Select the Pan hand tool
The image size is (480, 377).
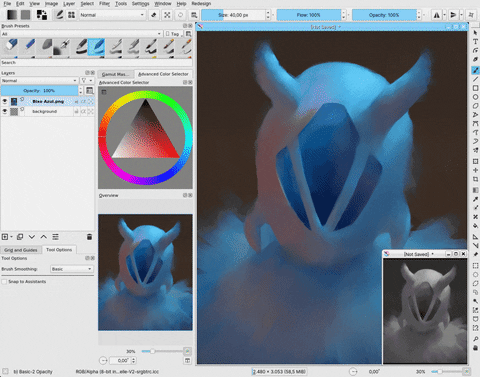coord(475,348)
